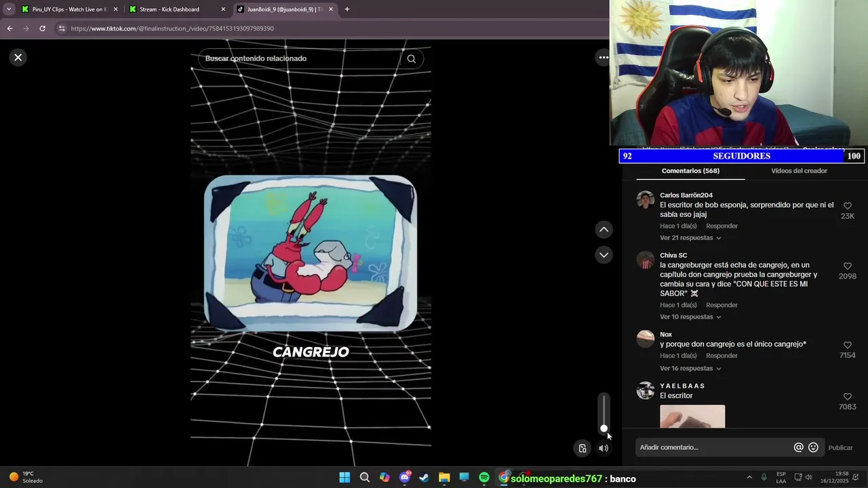Reply to Carlos Barrön204 via Responder
The width and height of the screenshot is (868, 488).
(x=722, y=226)
